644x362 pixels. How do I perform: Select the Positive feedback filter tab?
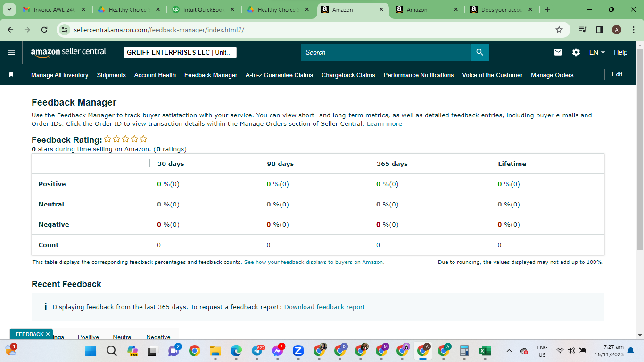(88, 337)
